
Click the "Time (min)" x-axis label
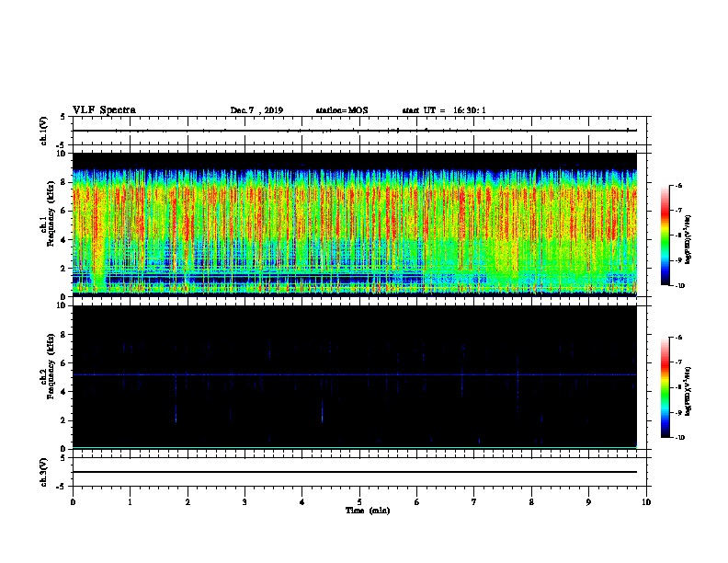[x=368, y=511]
